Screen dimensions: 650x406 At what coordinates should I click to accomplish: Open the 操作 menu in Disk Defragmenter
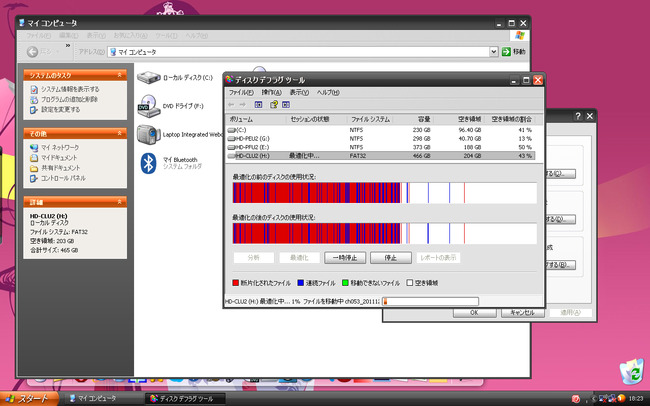click(x=271, y=92)
